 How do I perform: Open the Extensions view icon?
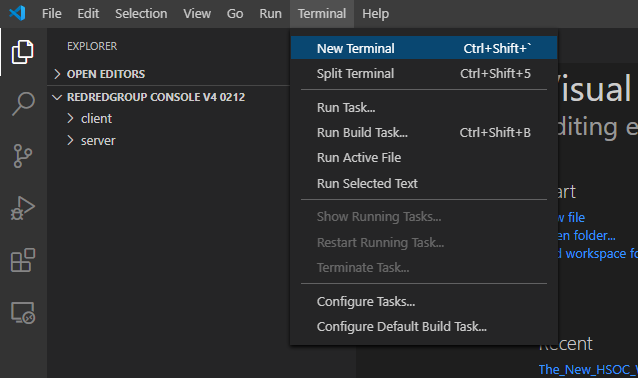point(23,260)
